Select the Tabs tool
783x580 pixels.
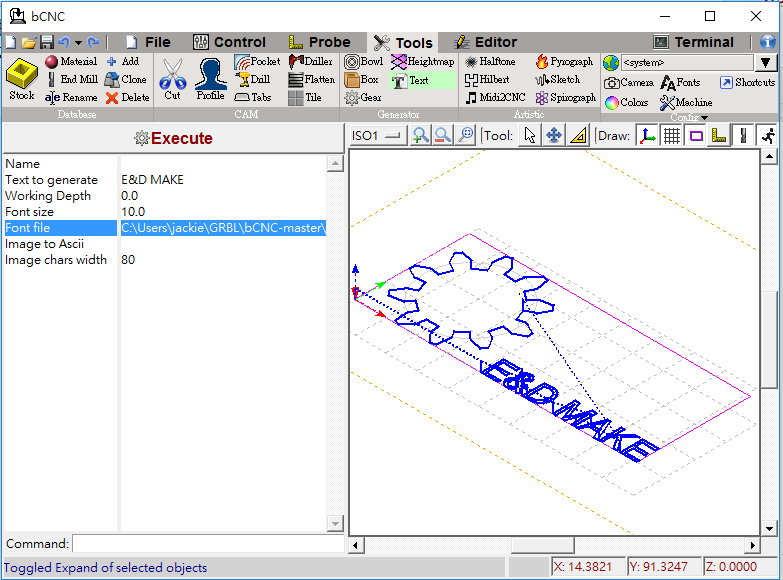pyautogui.click(x=253, y=97)
